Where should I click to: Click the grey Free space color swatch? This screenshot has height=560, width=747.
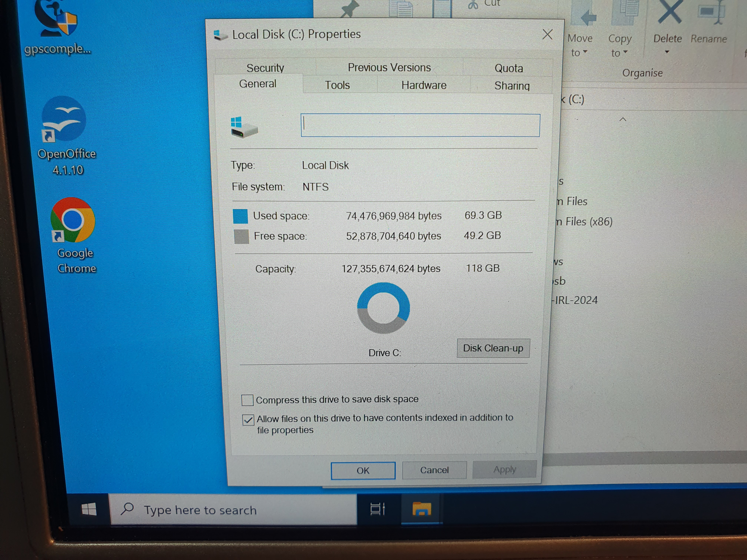point(241,236)
